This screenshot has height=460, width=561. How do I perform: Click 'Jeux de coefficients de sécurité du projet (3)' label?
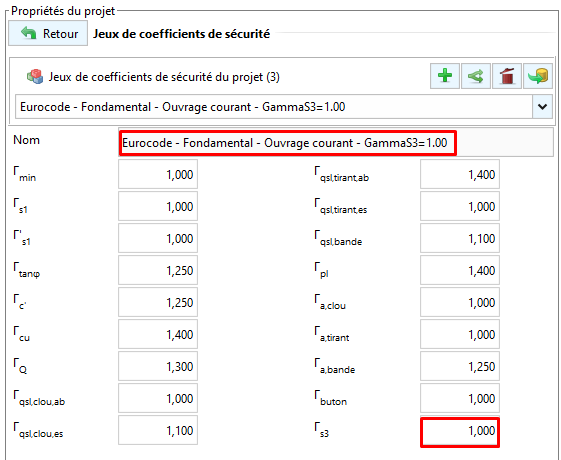tap(164, 77)
